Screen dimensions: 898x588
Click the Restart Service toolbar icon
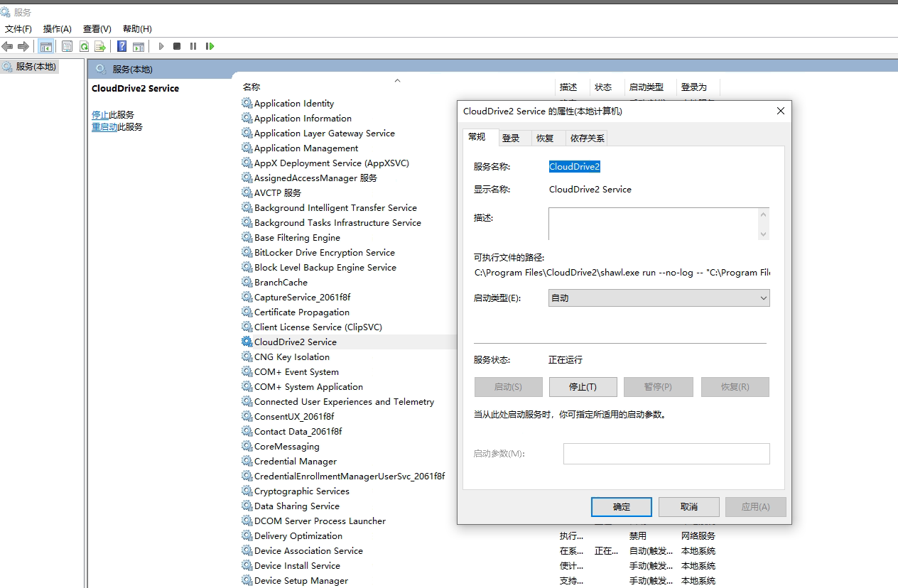click(210, 46)
